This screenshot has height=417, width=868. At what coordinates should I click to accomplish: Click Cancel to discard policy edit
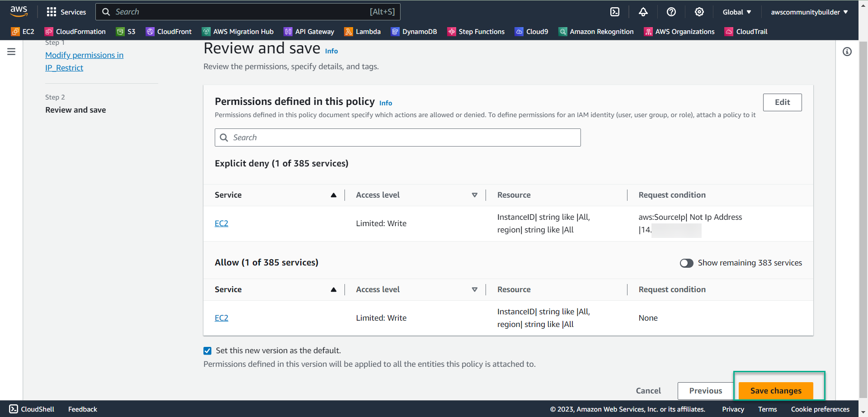(x=648, y=391)
